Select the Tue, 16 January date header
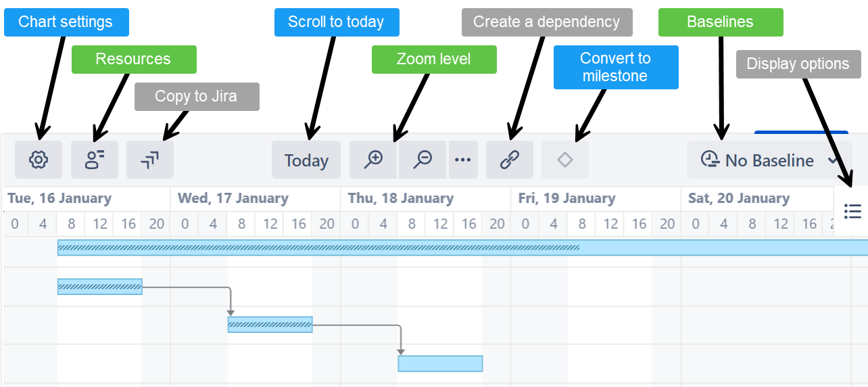The height and width of the screenshot is (387, 868). coord(59,199)
